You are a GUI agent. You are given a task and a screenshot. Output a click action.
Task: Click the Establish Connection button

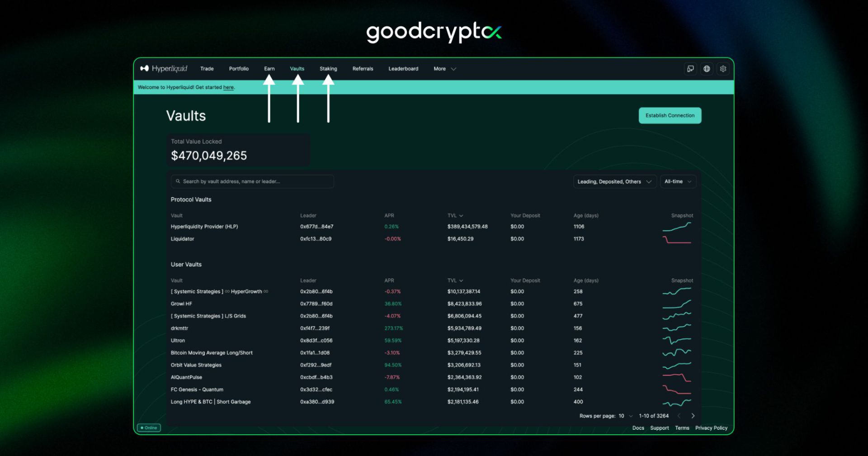(x=670, y=115)
